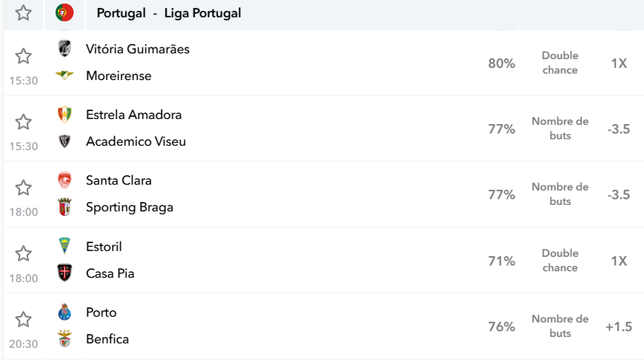Star the Porto vs Benfica match

pos(23,320)
